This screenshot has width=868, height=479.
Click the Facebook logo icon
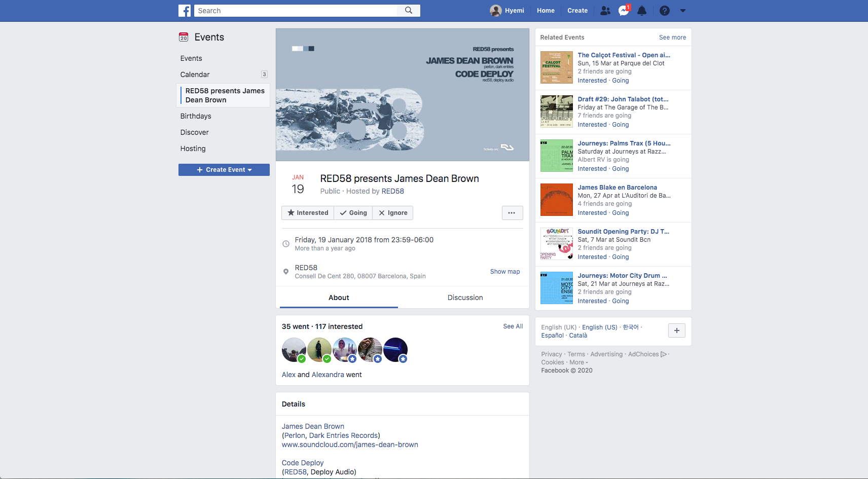click(x=185, y=11)
